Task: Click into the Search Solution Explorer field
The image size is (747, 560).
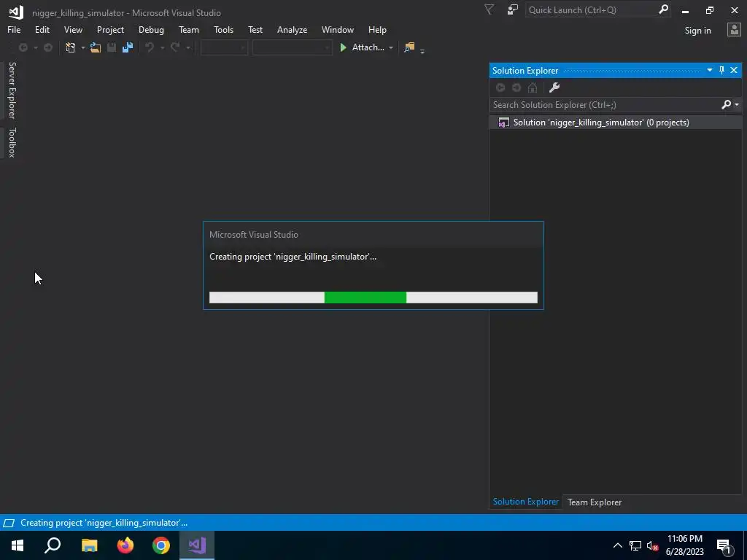Action: click(x=605, y=105)
